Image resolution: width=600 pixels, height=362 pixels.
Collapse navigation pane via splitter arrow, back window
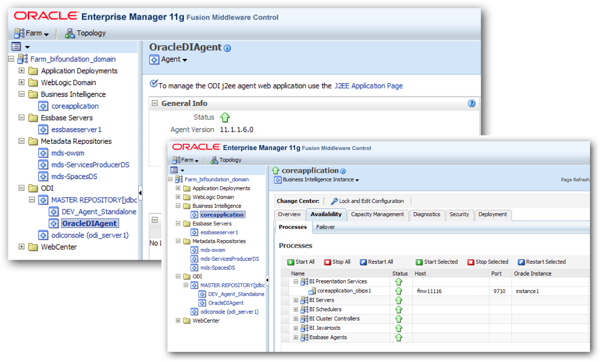pos(140,193)
